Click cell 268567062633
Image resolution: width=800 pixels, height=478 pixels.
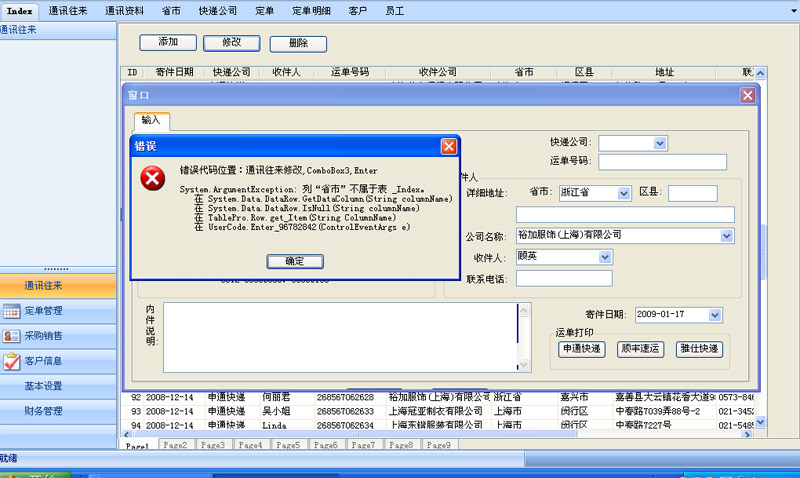[345, 412]
